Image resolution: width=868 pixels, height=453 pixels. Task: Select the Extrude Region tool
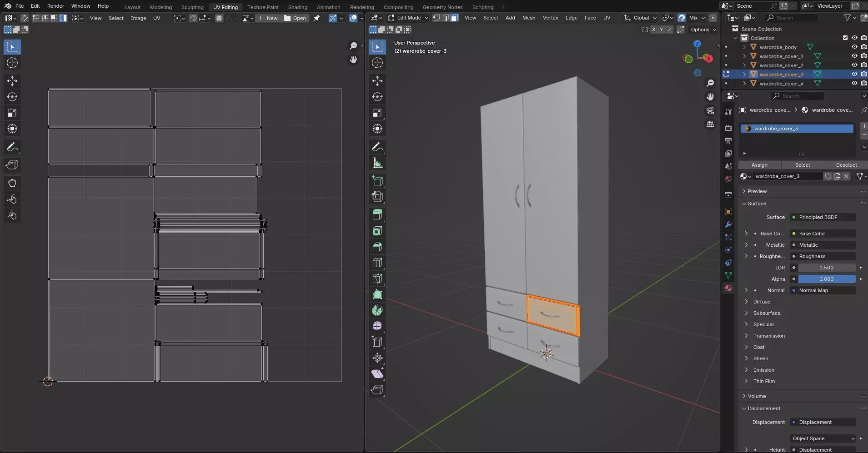pos(377,214)
